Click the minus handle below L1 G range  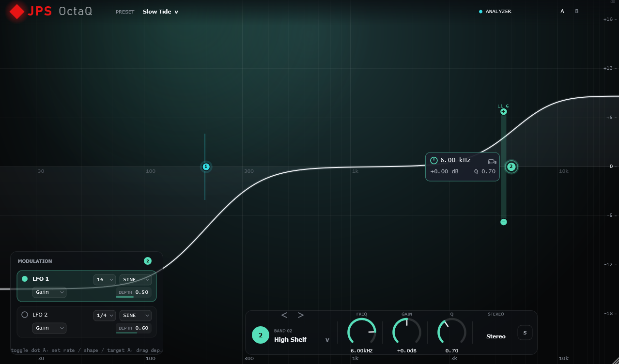tap(503, 222)
